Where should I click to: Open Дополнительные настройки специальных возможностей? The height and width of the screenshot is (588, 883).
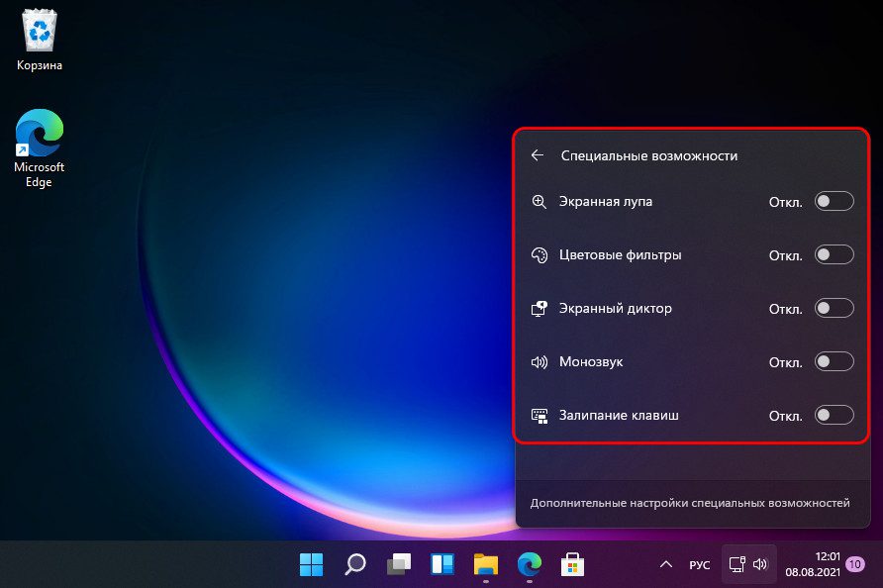pyautogui.click(x=690, y=503)
